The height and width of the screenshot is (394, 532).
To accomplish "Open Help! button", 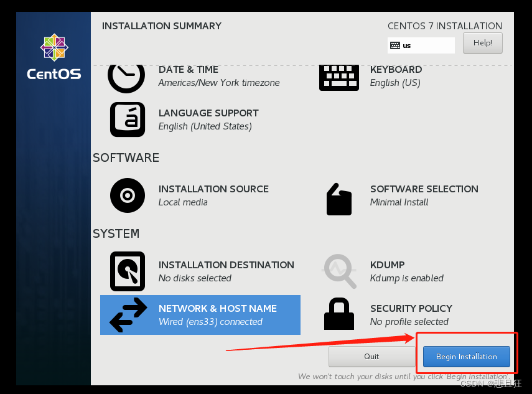I will (483, 43).
